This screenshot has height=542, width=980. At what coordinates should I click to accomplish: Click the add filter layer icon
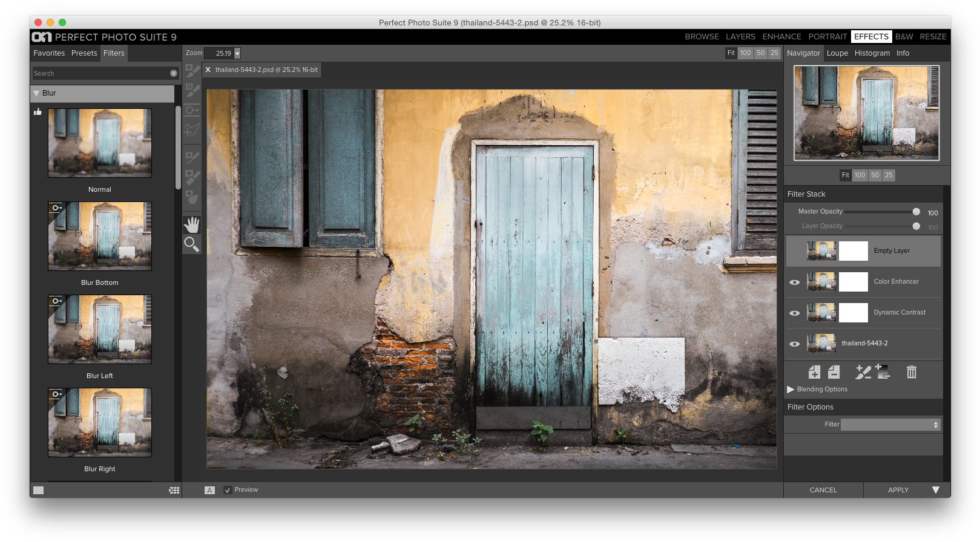coord(814,372)
